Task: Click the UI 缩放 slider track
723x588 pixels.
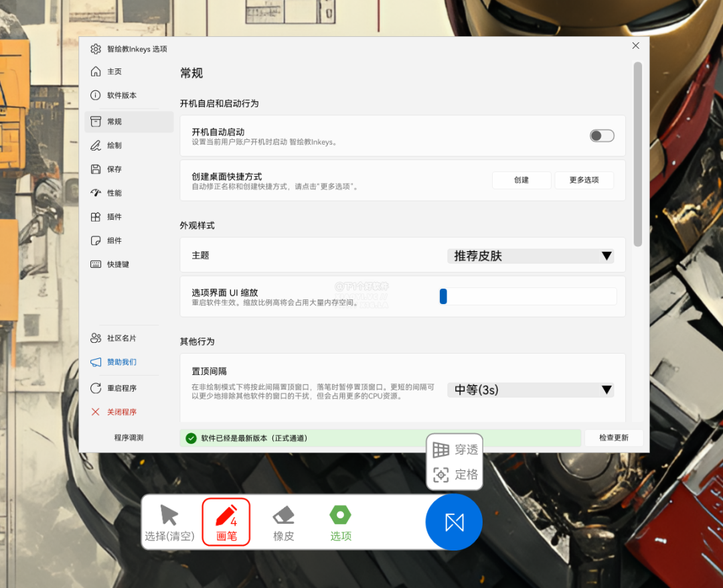Action: point(528,296)
